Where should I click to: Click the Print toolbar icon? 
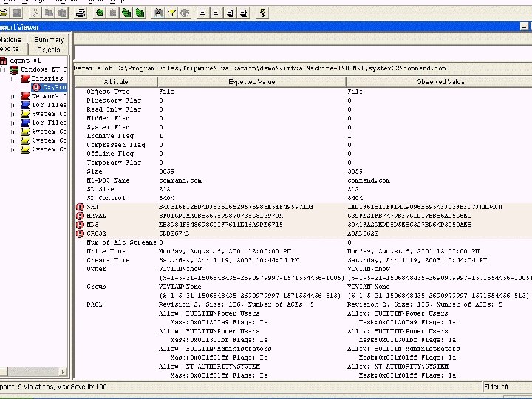(81, 13)
